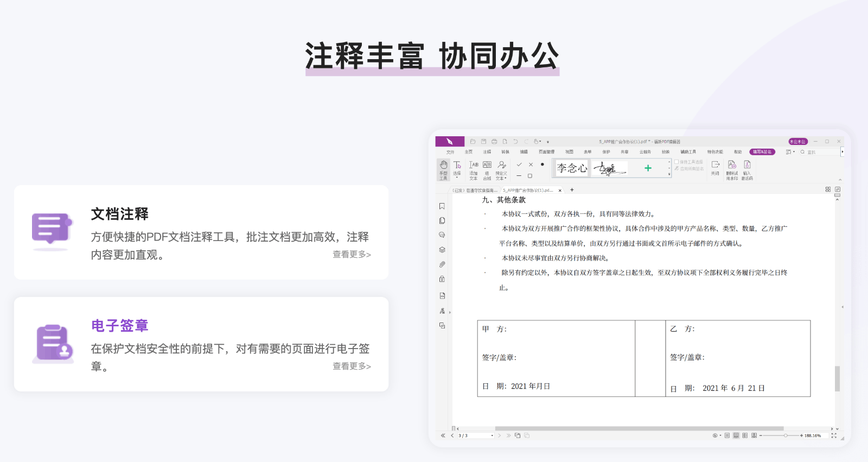Select the X cross mark tool

click(531, 164)
